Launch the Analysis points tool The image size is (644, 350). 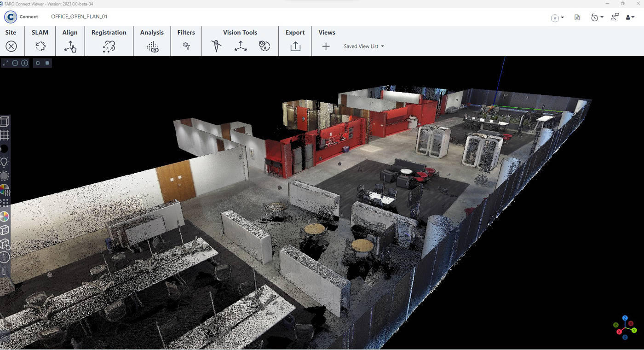(x=152, y=46)
